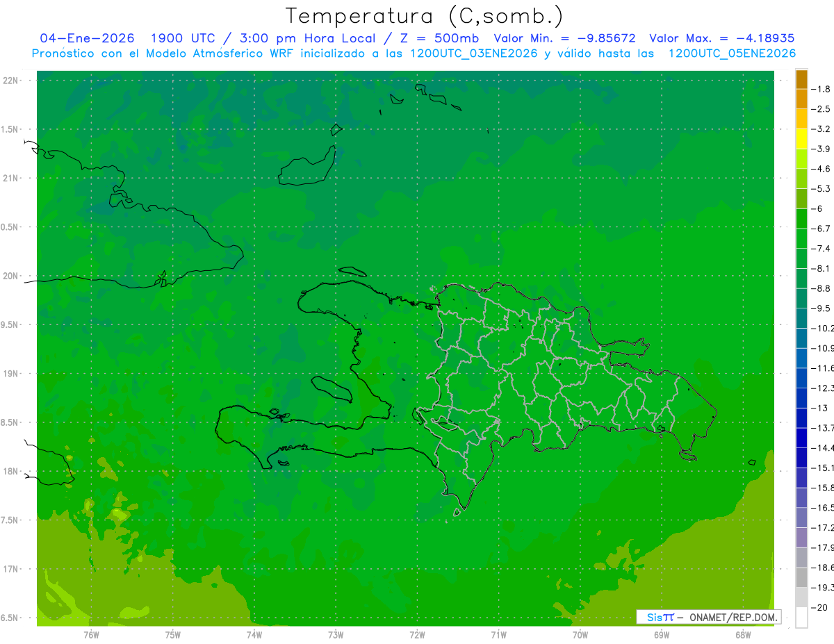This screenshot has width=834, height=644.
Task: Select the "Z = 500mb" level label
Action: [440, 38]
